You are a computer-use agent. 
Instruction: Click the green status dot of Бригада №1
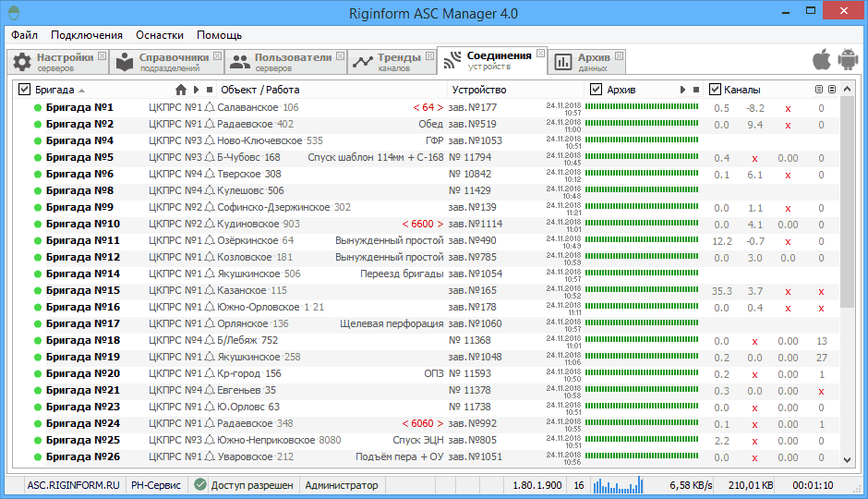click(38, 107)
